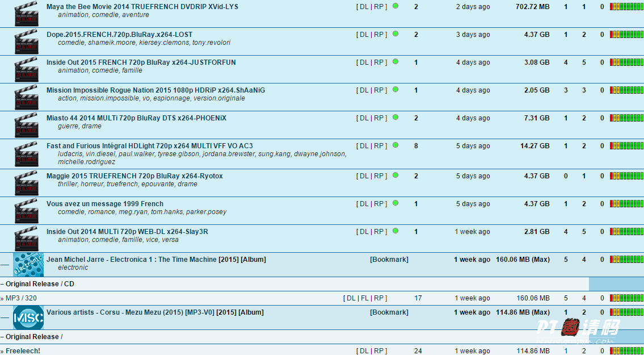Open Mission Impossible Rogue Nation 2015 torrent page

(155, 90)
